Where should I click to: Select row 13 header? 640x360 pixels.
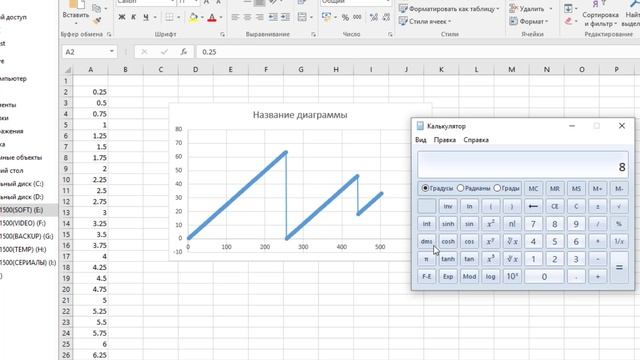[x=67, y=212]
